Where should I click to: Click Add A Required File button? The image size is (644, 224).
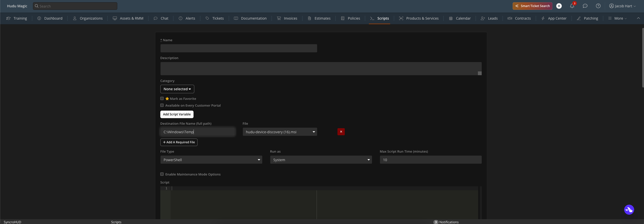pyautogui.click(x=179, y=142)
